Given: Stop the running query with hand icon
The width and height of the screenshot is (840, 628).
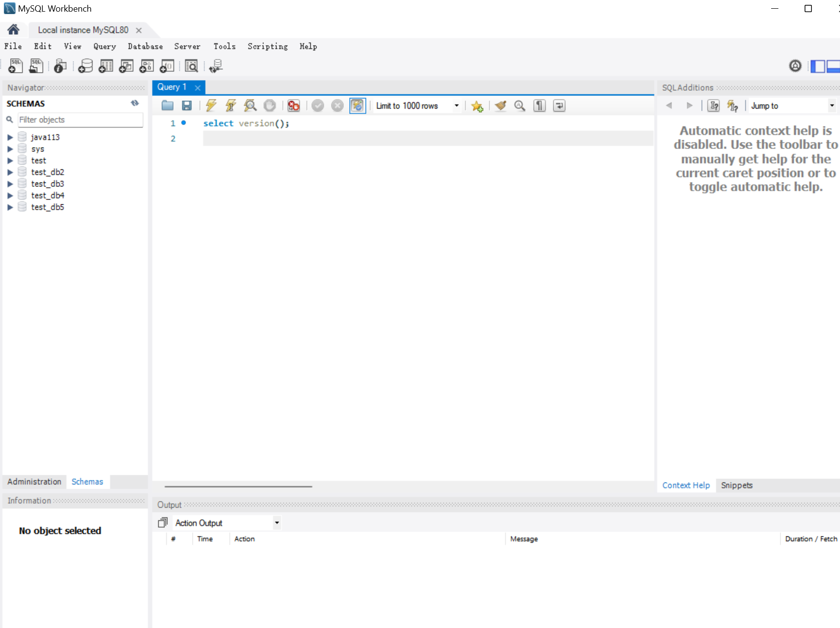Looking at the screenshot, I should coord(270,105).
